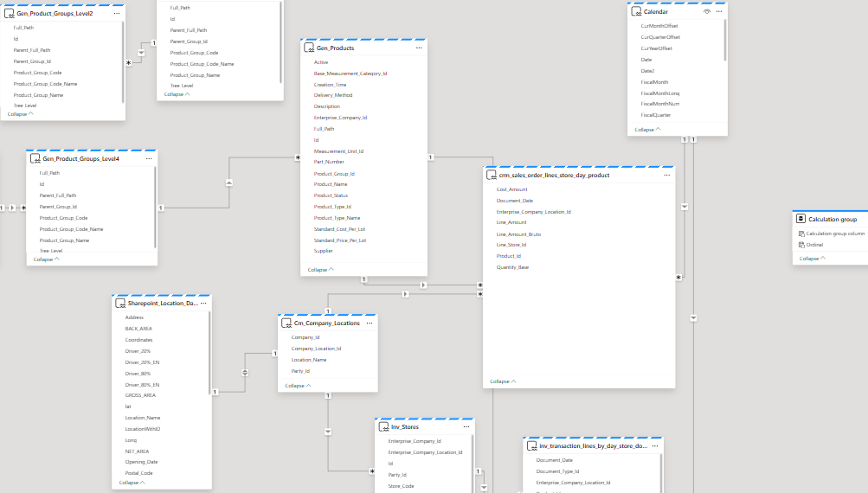
Task: Select Product_Group_Code_Name field in Gen_Product_Groups_Level2
Action: pos(45,84)
